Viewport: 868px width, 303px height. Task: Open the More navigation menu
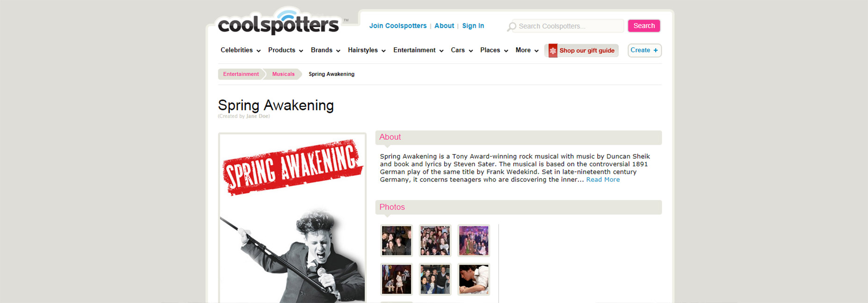[x=527, y=50]
